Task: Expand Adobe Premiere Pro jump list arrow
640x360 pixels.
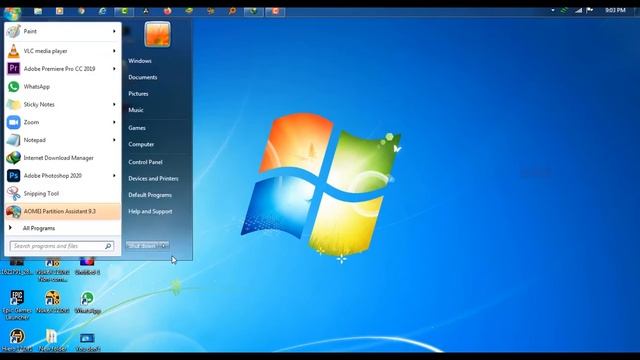Action: pos(114,69)
